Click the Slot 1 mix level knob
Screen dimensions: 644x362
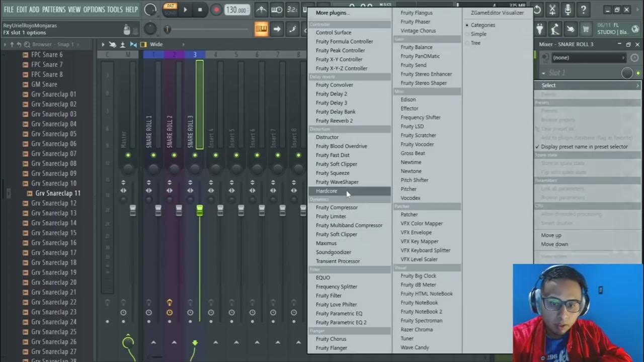point(627,73)
